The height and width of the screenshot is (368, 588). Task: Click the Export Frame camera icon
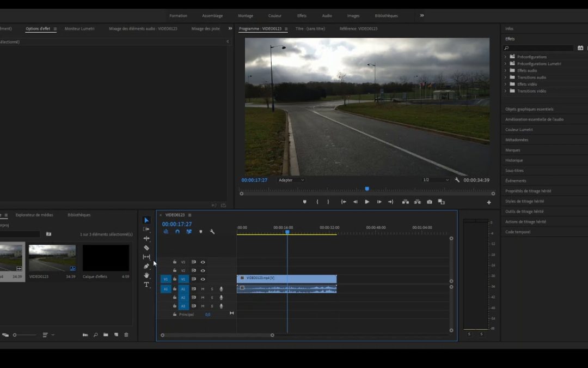[429, 202]
